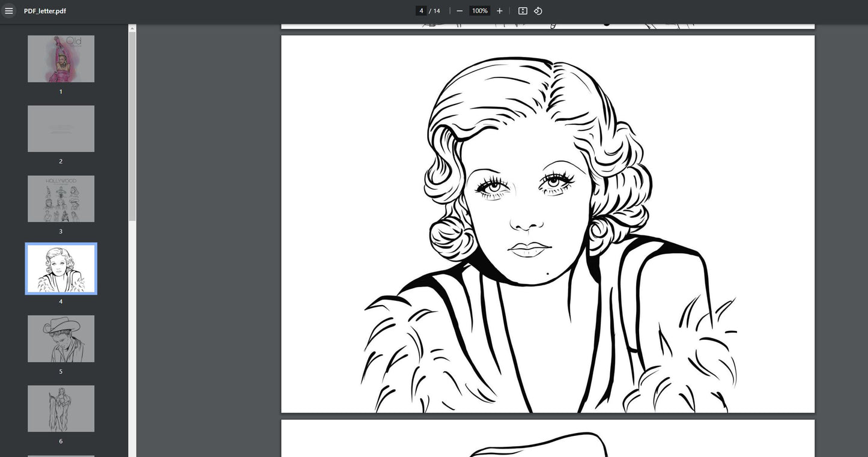Click the 100% zoom level field

click(x=479, y=11)
